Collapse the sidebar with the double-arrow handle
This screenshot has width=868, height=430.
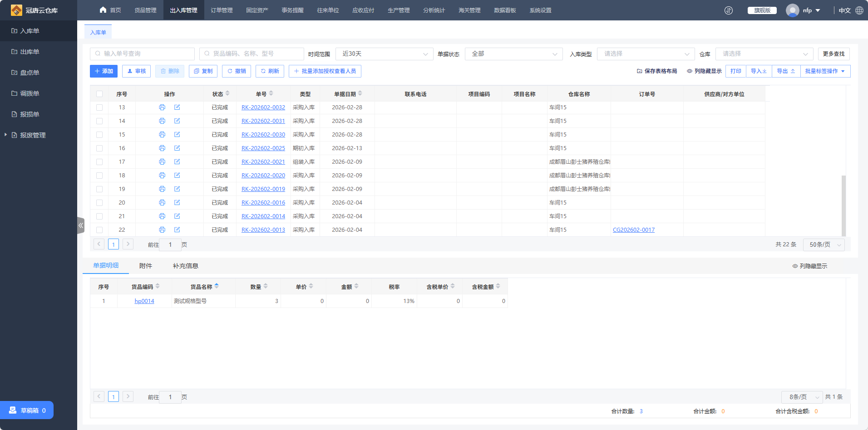point(81,225)
